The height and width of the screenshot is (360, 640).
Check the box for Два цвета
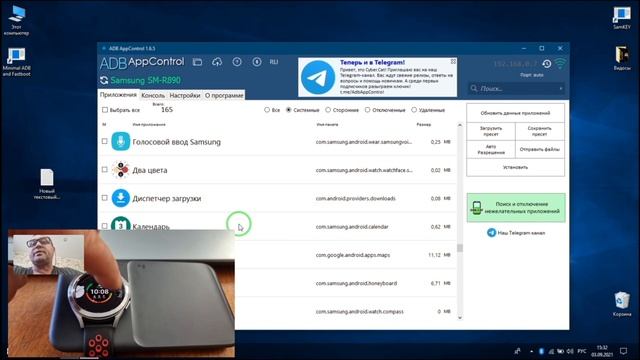coord(104,169)
